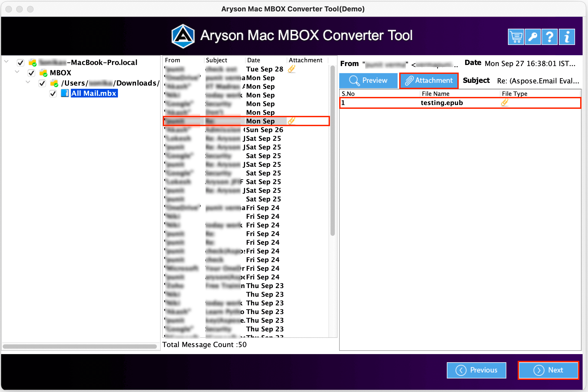The width and height of the screenshot is (588, 392).
Task: Click the -MacBook-Pro.local tree label
Action: 102,63
